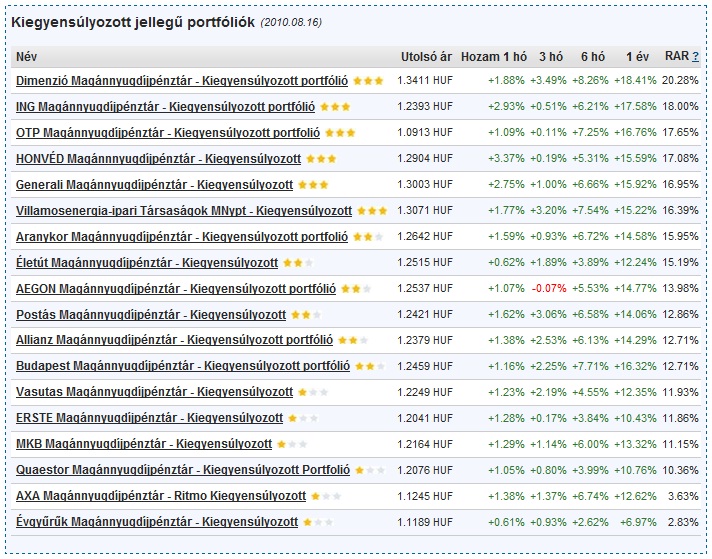Screen dimensions: 712x559
Task: Select the 20.28% RAR value for Dimenzió
Action: (x=680, y=81)
